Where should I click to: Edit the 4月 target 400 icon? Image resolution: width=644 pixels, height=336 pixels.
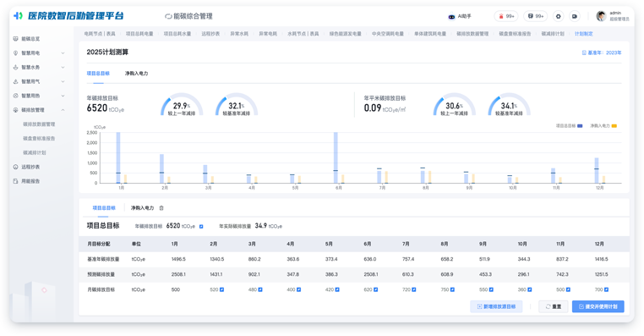[x=298, y=289]
